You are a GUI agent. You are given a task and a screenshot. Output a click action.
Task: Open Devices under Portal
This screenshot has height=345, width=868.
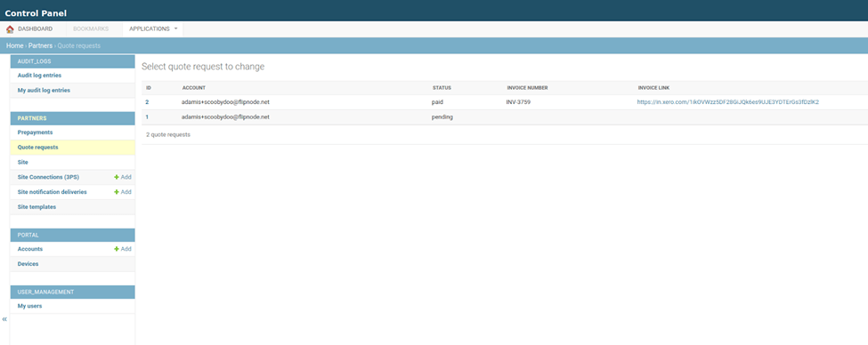pyautogui.click(x=28, y=264)
